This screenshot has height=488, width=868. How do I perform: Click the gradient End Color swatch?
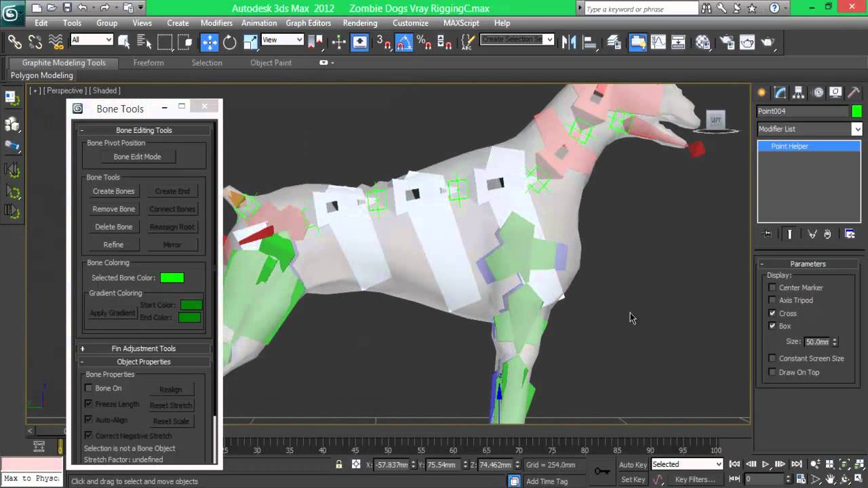190,317
